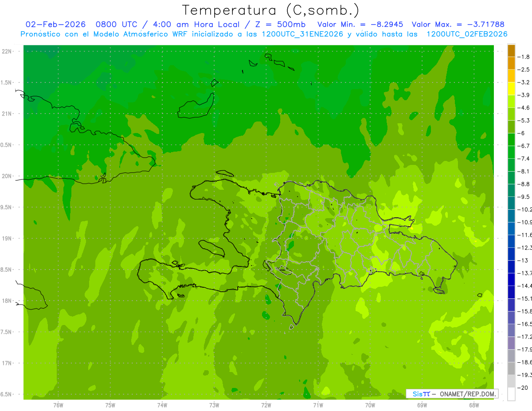Click the -20 colorbar label
The height and width of the screenshot is (411, 532).
524,388
